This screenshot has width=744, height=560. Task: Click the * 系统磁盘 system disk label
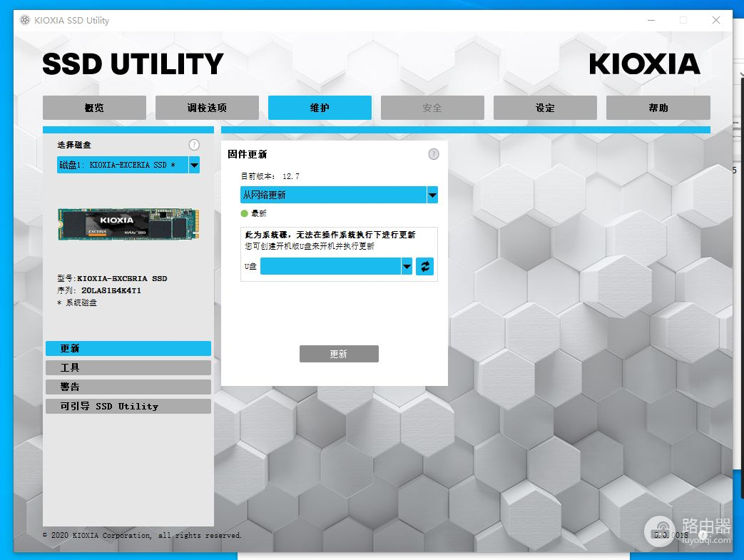pyautogui.click(x=77, y=302)
